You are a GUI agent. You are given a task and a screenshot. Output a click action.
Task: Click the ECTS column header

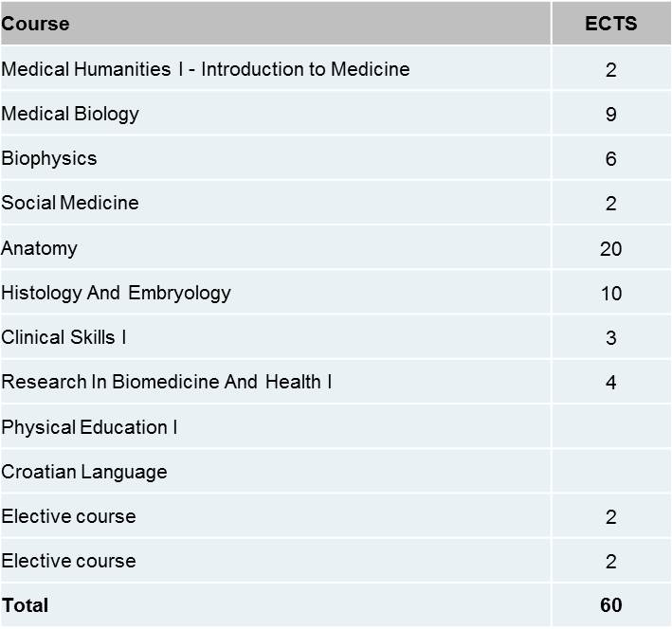pos(610,24)
